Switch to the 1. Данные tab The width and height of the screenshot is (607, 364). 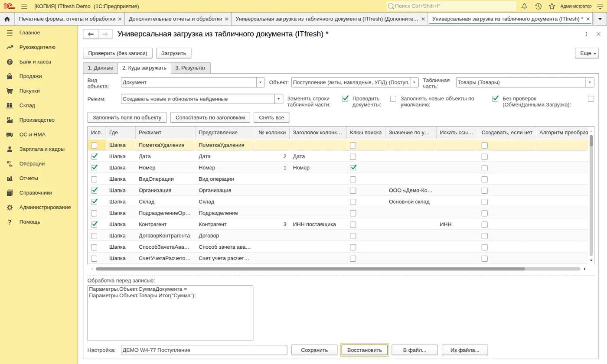(x=100, y=68)
